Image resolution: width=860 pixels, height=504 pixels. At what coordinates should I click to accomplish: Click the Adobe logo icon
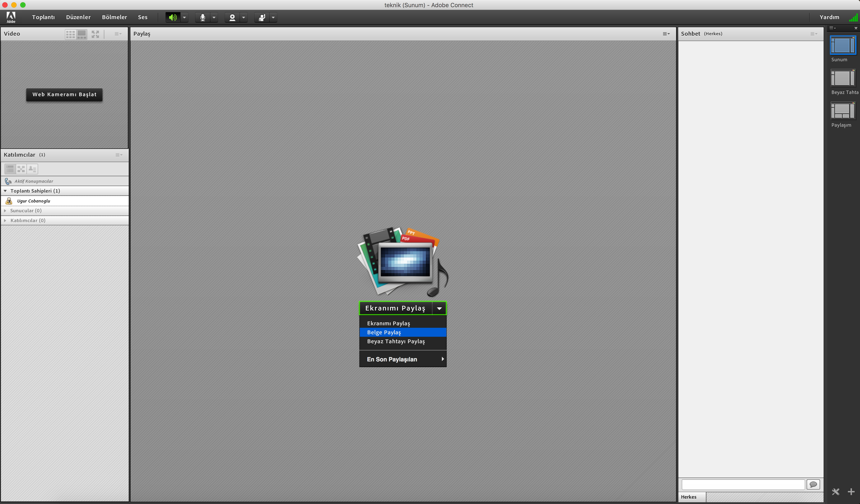tap(11, 17)
